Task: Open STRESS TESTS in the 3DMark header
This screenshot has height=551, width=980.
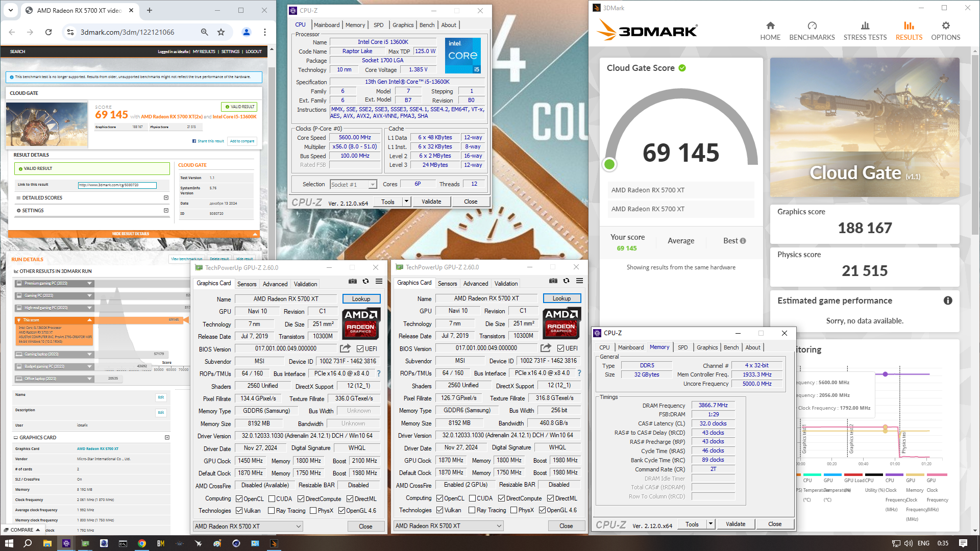Action: [865, 31]
